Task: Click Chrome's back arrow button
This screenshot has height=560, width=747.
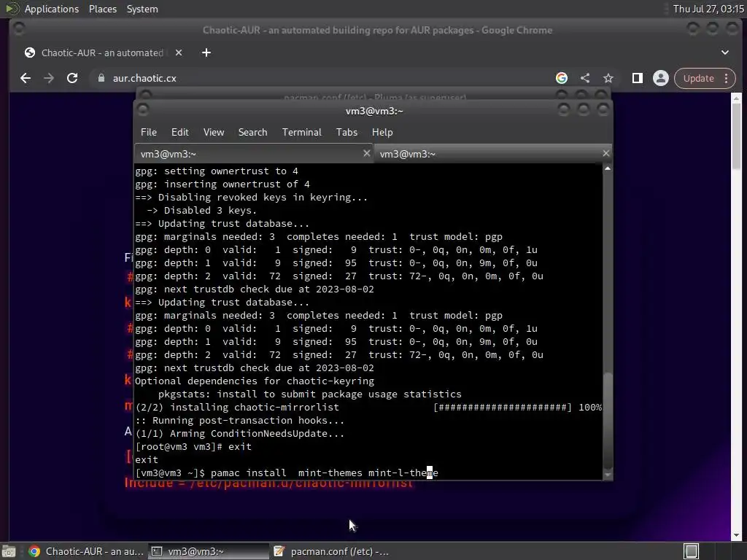Action: (26, 78)
